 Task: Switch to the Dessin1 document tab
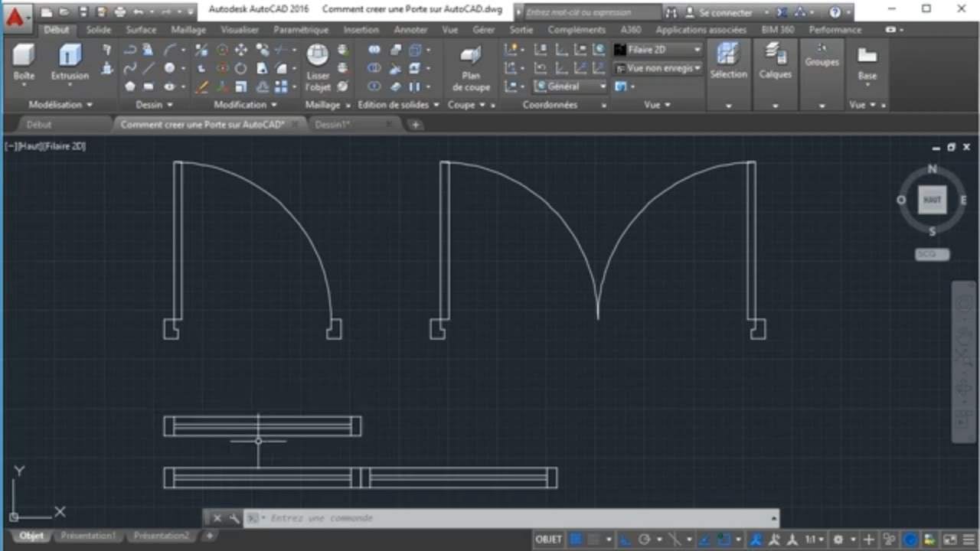pyautogui.click(x=333, y=124)
